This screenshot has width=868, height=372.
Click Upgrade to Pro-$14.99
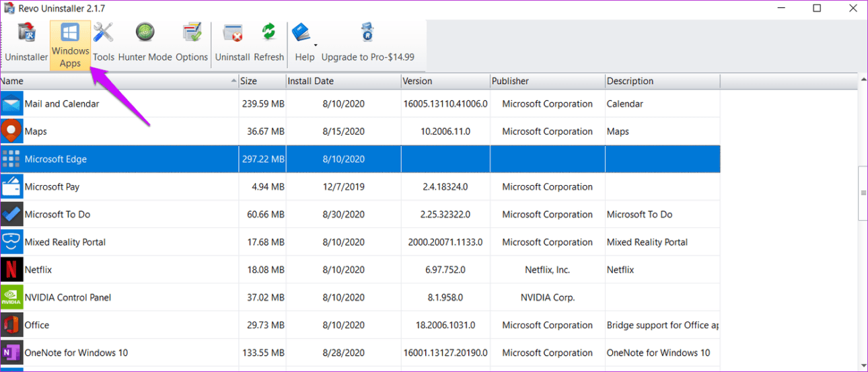(367, 44)
